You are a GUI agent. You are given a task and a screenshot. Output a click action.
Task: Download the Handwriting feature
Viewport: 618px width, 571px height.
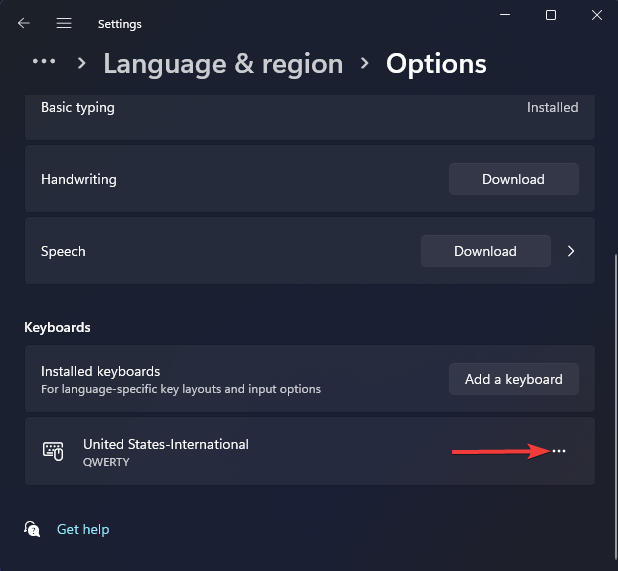[x=514, y=179]
